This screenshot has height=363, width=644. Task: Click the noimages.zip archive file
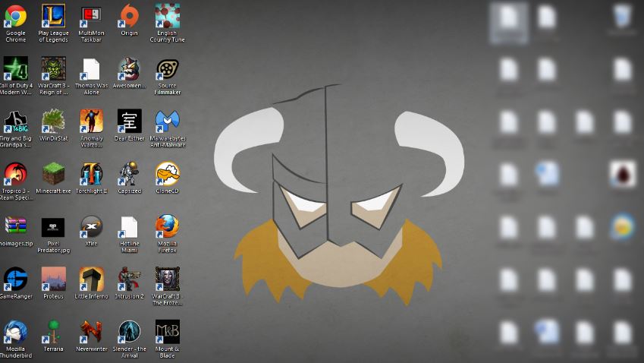(16, 226)
